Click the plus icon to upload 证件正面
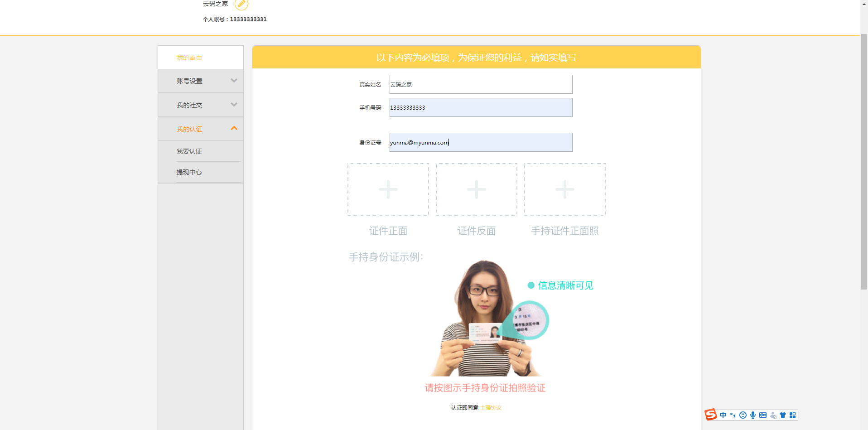This screenshot has height=430, width=868. click(388, 189)
